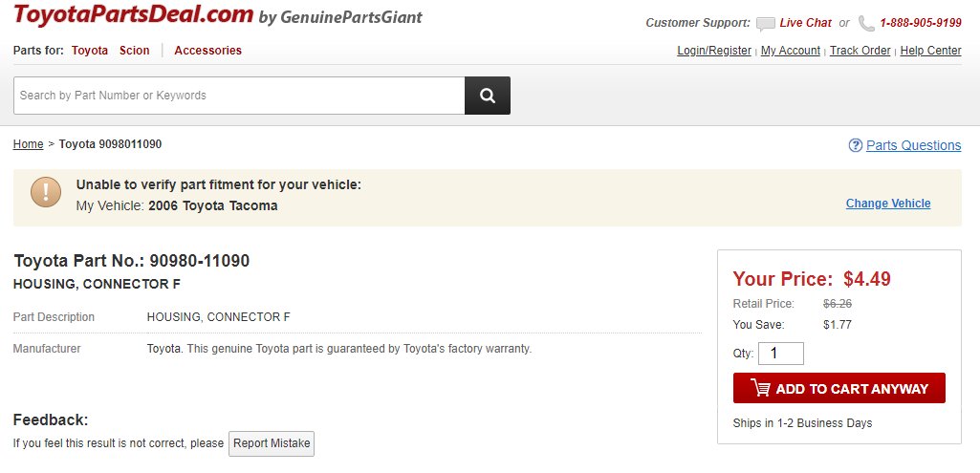Click the shopping cart icon on red button
Screen dimensions: 980x473
[760, 388]
